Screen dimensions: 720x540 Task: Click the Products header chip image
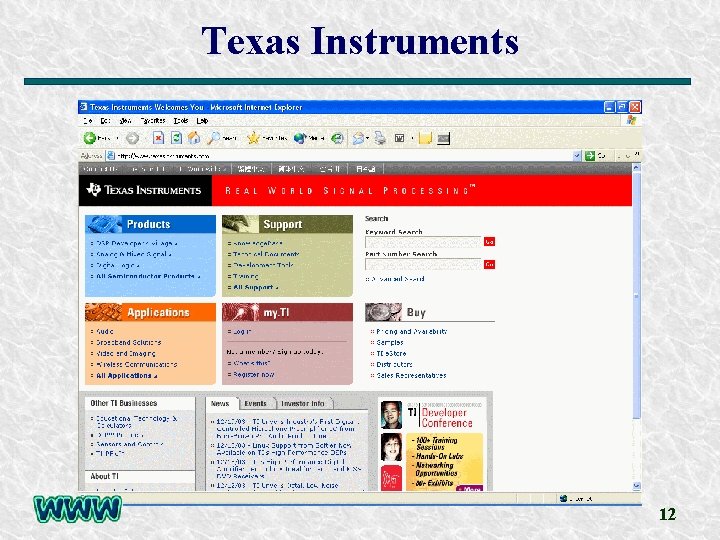[104, 224]
